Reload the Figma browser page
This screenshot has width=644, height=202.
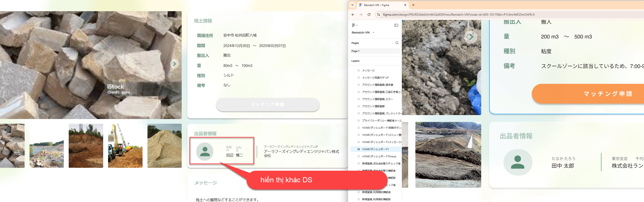click(x=369, y=15)
